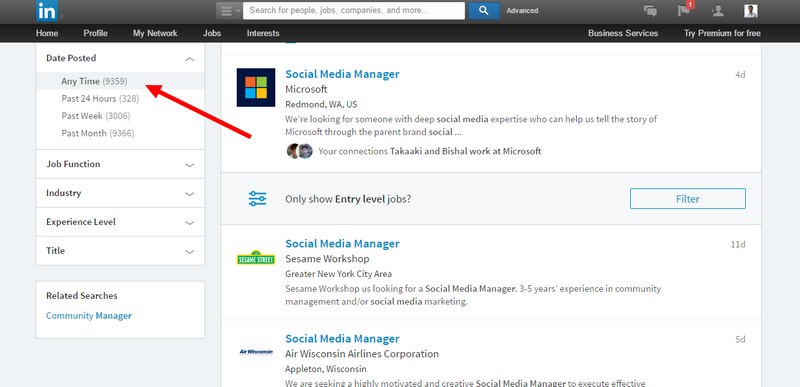Click the 11d posting age label
This screenshot has height=387, width=800.
[x=738, y=245]
